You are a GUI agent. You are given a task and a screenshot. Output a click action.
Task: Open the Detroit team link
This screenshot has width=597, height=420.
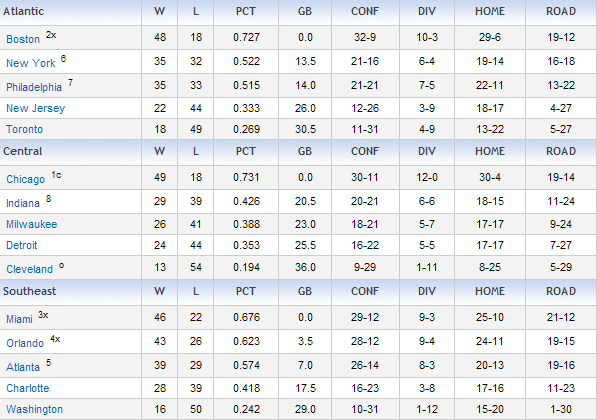tap(22, 245)
